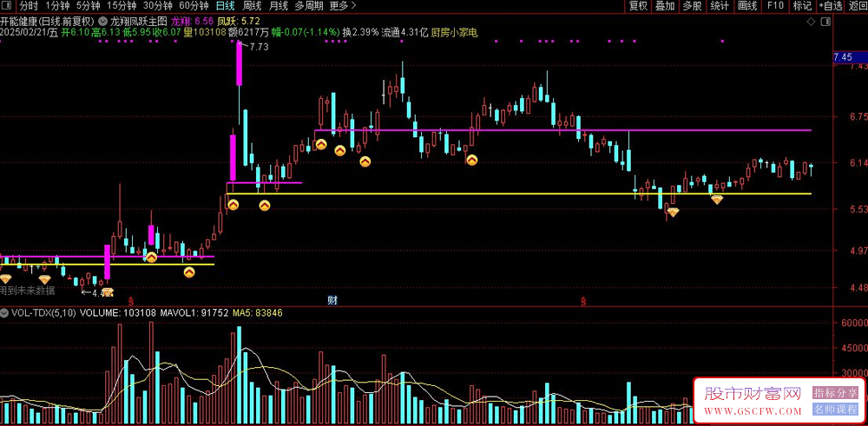The image size is (868, 426).
Task: Click the 龙翔凤跃主图 indicator name
Action: point(138,22)
